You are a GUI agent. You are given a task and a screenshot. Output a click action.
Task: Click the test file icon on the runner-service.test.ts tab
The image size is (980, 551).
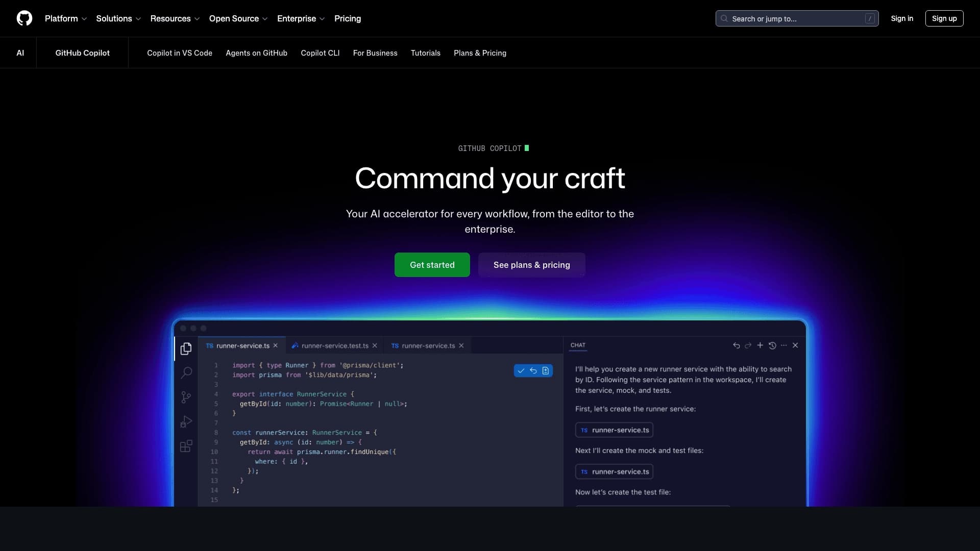tap(295, 345)
